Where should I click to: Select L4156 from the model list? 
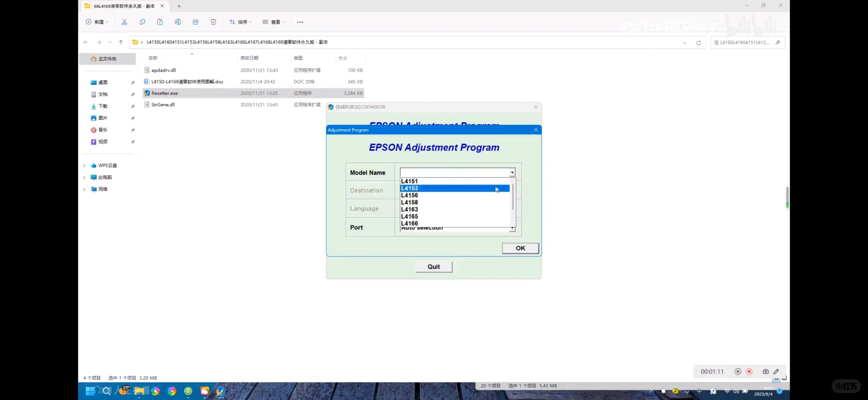(409, 195)
